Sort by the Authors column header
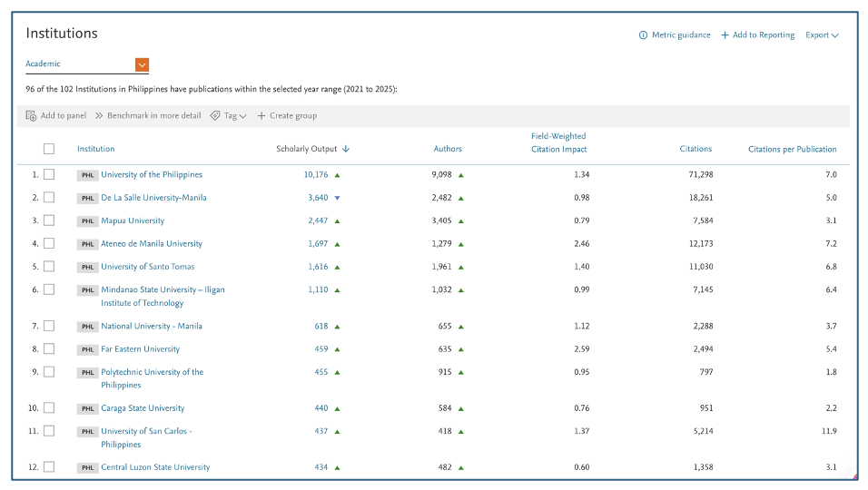Image resolution: width=868 pixels, height=490 pixels. [448, 149]
